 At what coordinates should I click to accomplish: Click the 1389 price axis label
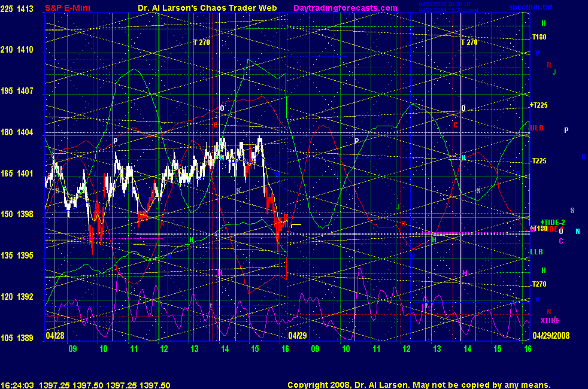click(26, 338)
